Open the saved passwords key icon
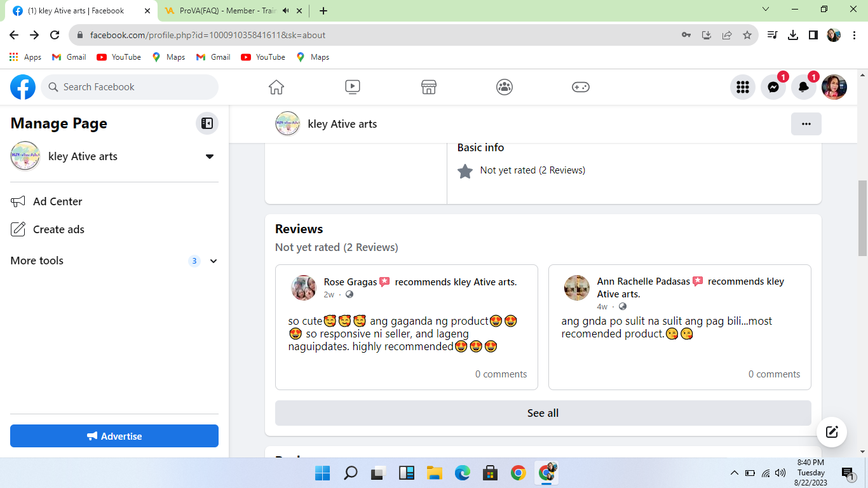This screenshot has height=488, width=868. (686, 35)
